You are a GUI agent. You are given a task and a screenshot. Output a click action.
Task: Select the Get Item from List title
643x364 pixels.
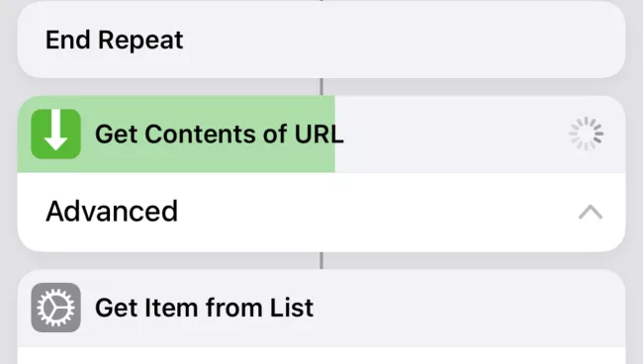pos(204,308)
